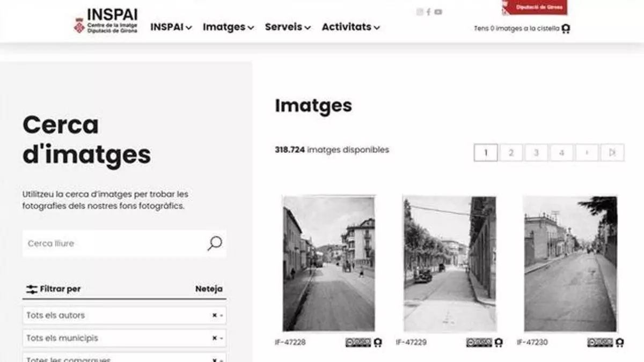This screenshot has width=644, height=362.
Task: Add image IF-47228 to basket
Action: [378, 342]
